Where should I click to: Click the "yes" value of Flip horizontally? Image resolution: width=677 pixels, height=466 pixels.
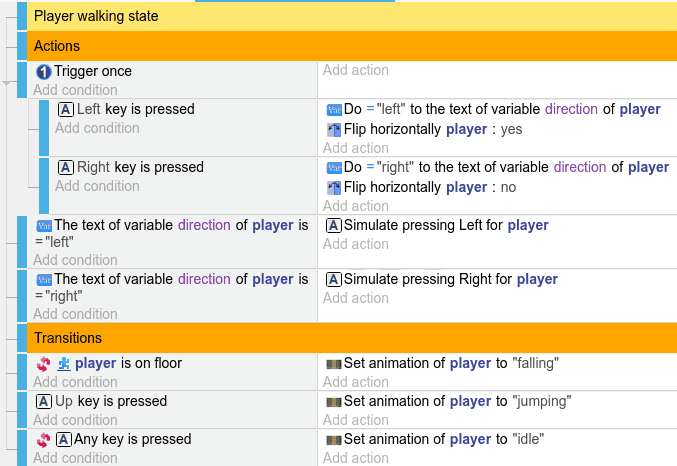(x=511, y=129)
